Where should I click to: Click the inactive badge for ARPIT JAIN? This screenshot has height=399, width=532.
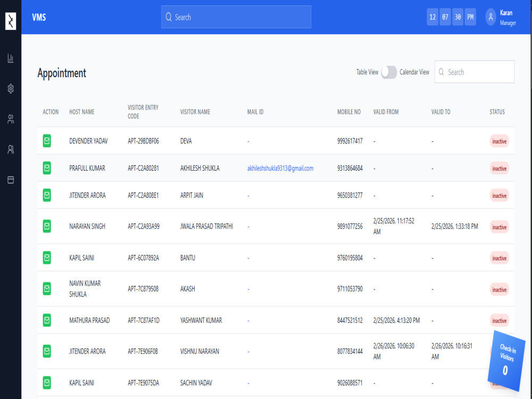(500, 196)
